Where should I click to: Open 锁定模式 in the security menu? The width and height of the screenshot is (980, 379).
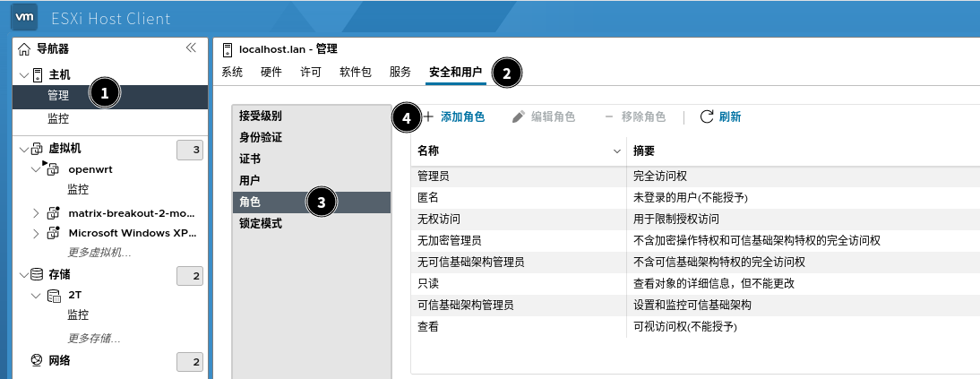click(311, 223)
